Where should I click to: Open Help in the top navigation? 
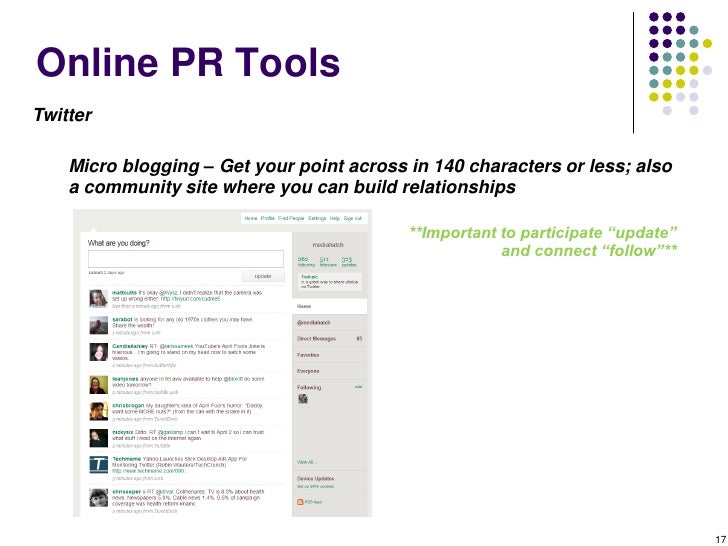(x=335, y=218)
